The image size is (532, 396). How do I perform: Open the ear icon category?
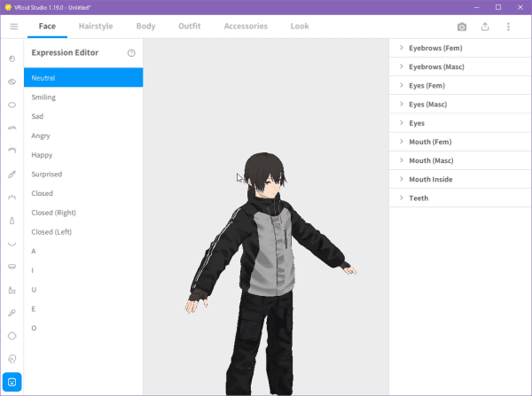pos(12,359)
